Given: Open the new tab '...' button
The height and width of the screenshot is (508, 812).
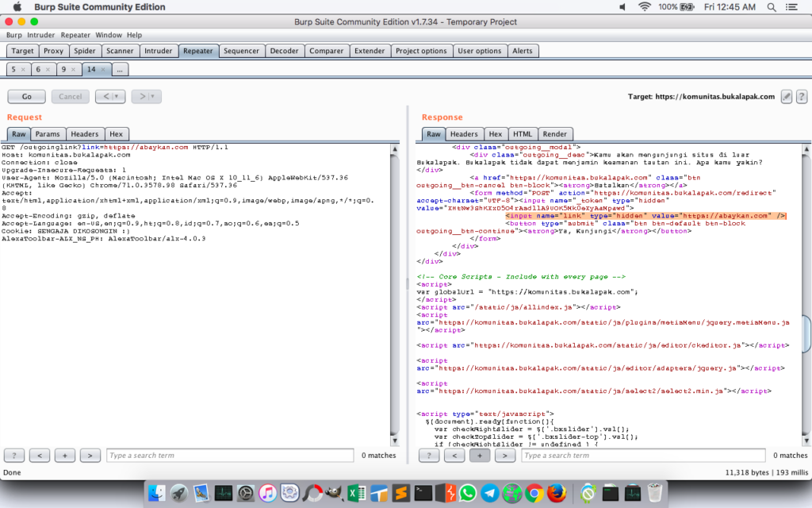Looking at the screenshot, I should tap(120, 69).
